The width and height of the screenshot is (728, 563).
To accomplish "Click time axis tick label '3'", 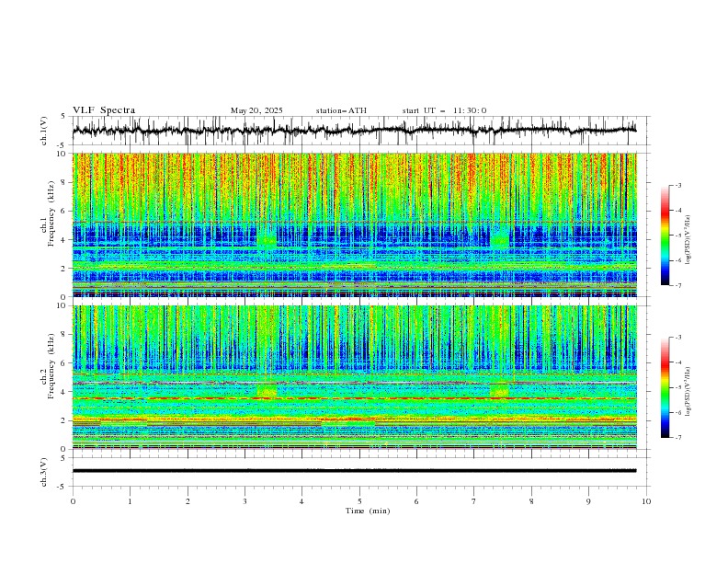I will click(245, 501).
